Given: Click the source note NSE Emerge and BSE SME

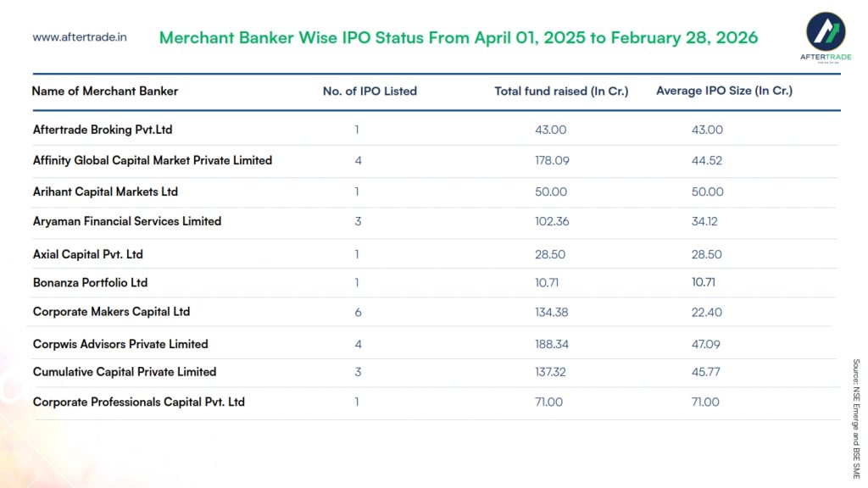Looking at the screenshot, I should tap(856, 419).
